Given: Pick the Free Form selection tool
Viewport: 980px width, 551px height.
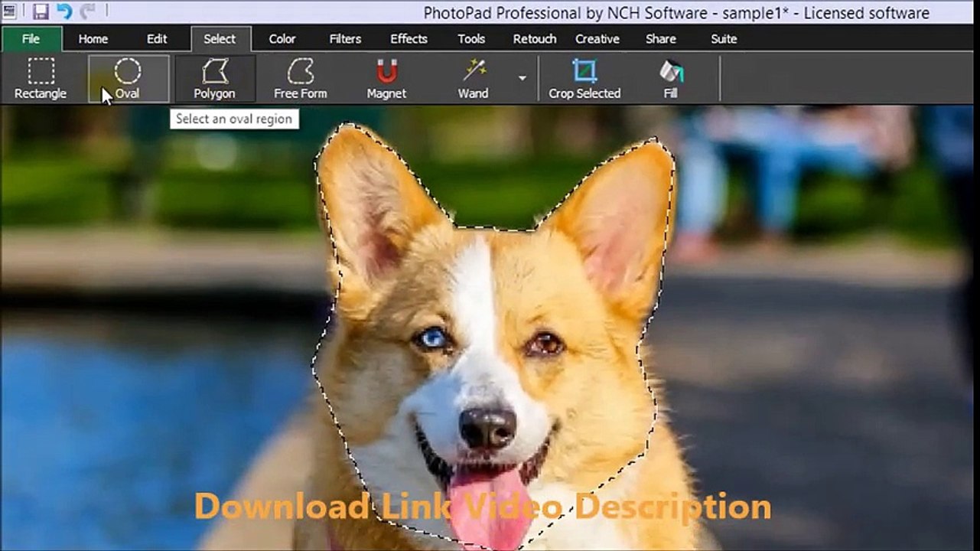Looking at the screenshot, I should (301, 79).
